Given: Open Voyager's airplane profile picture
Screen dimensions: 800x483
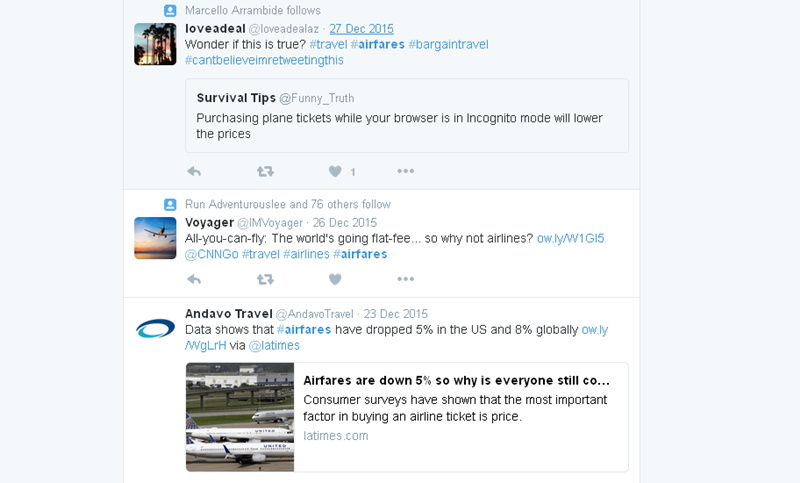Looking at the screenshot, I should coord(155,238).
